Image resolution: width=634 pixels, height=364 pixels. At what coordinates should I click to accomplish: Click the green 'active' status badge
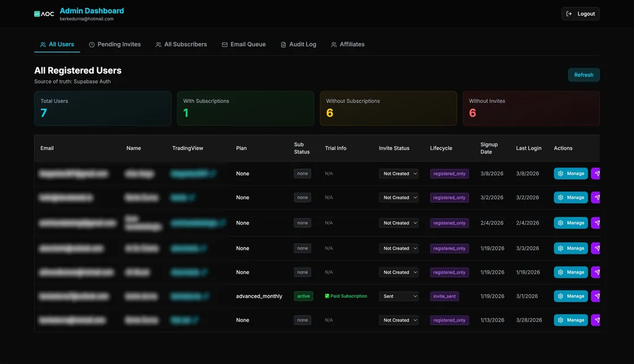pyautogui.click(x=303, y=296)
